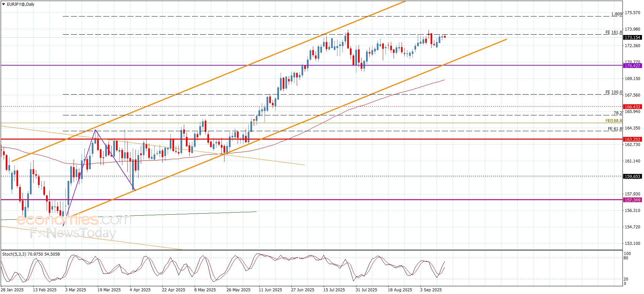Click the Stochastic scale value 80
The image size is (644, 294).
(x=626, y=258)
